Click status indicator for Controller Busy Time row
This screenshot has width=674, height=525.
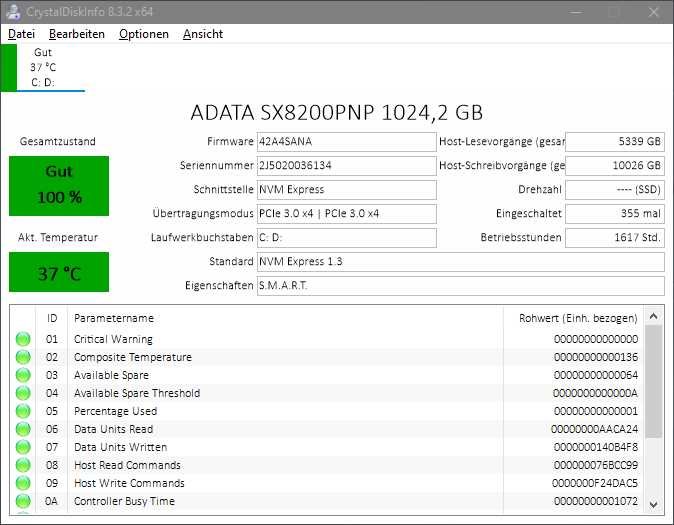tap(23, 501)
